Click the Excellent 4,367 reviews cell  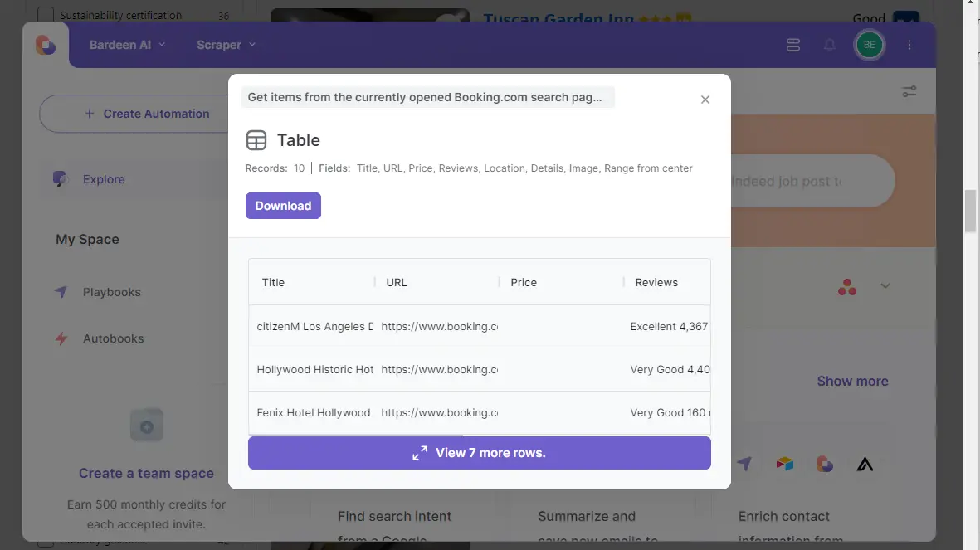coord(669,326)
